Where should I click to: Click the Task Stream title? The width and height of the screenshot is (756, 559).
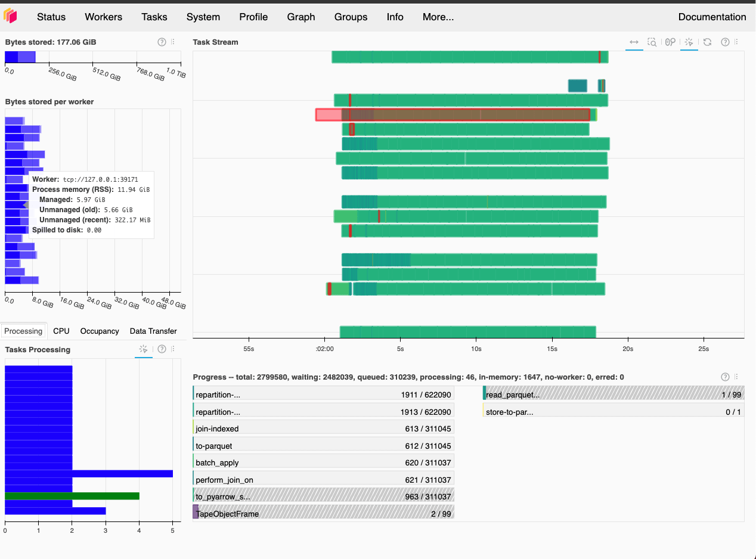point(215,42)
